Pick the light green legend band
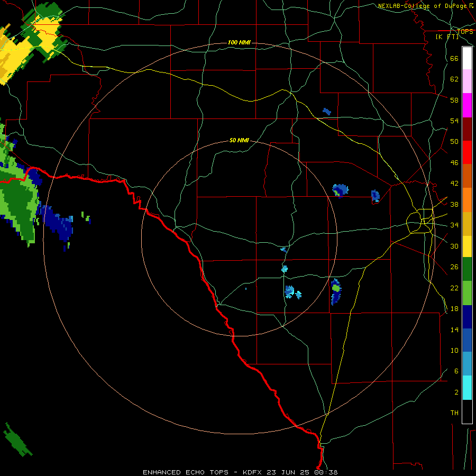The image size is (476, 476). (x=467, y=293)
